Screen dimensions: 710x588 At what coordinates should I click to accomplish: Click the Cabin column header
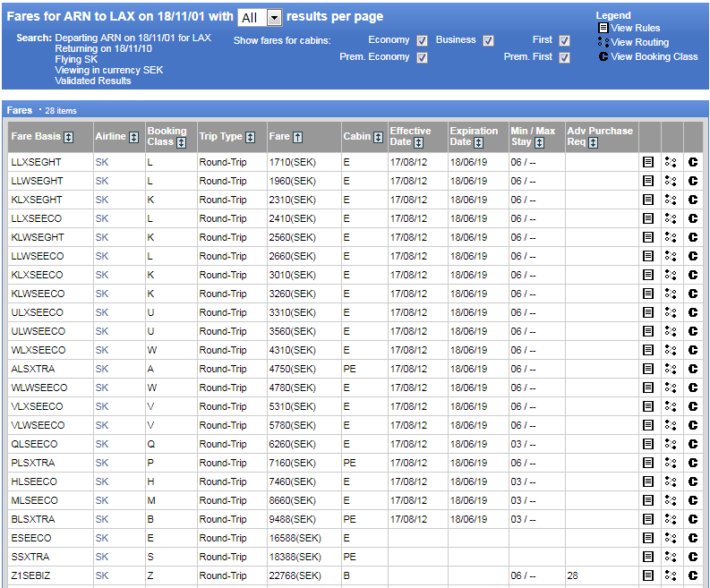point(355,137)
